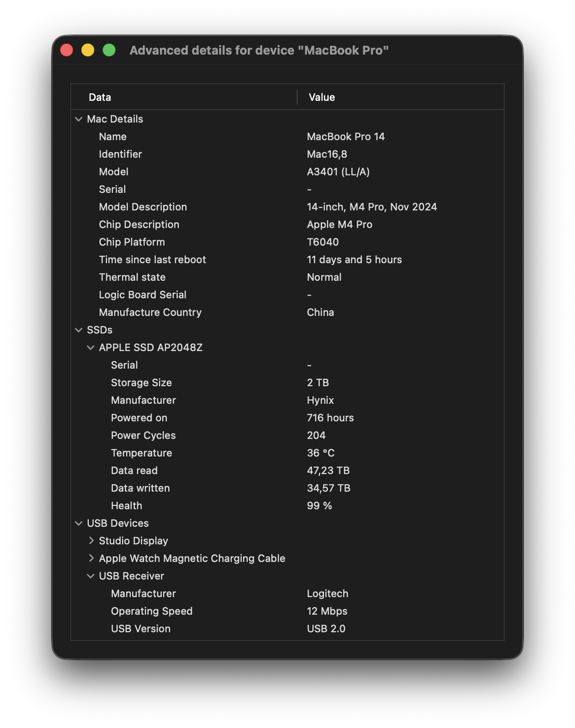The height and width of the screenshot is (728, 575).
Task: Select the Time since last reboot row
Action: (153, 260)
